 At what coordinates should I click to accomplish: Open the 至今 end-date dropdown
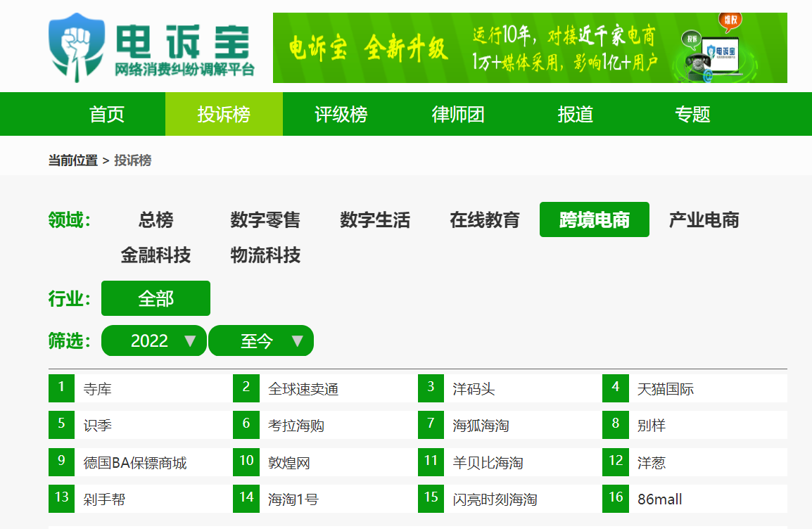pos(261,340)
